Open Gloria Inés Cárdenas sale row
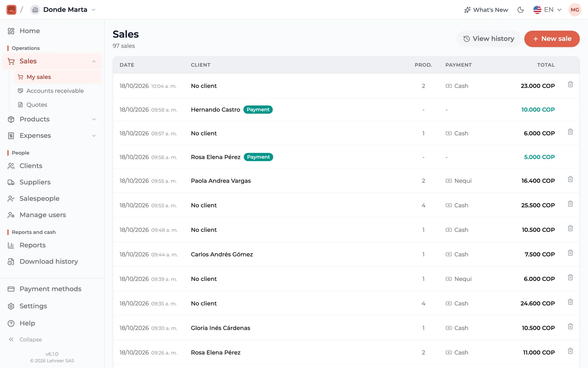Screen dimensions: 588x368 (x=346, y=328)
